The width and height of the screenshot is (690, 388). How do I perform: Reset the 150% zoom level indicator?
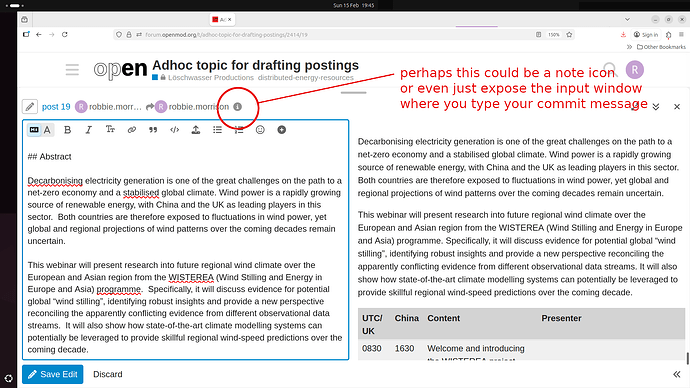click(554, 34)
